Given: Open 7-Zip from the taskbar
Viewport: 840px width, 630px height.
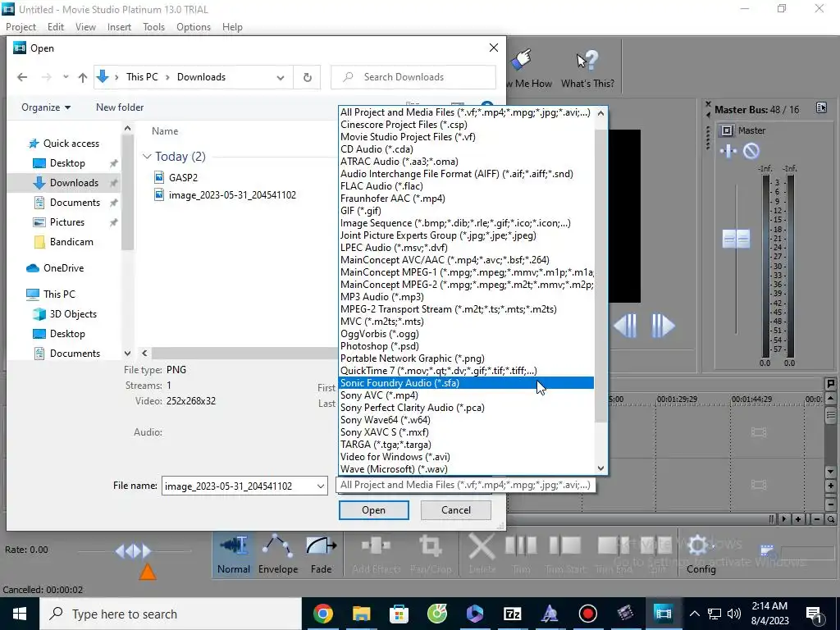Looking at the screenshot, I should (512, 614).
